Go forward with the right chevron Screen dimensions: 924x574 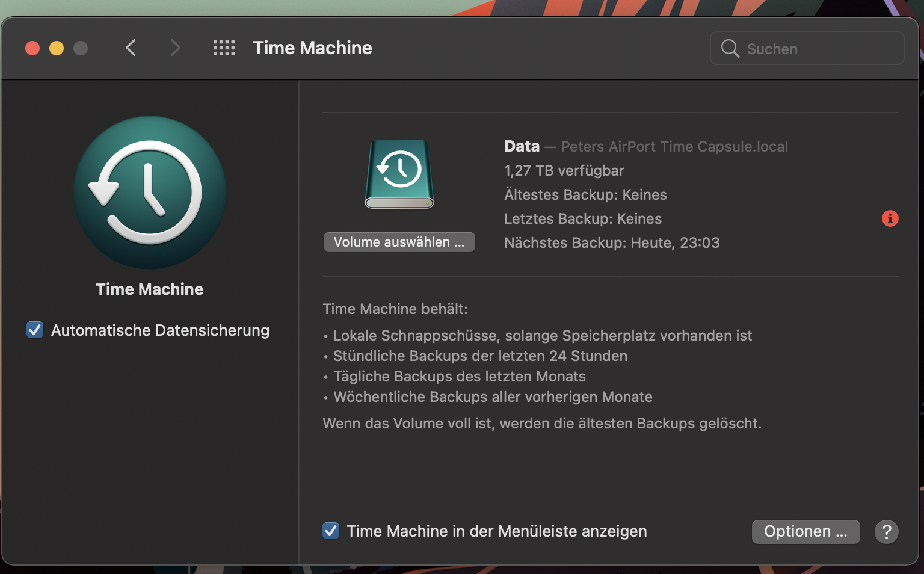pos(175,48)
